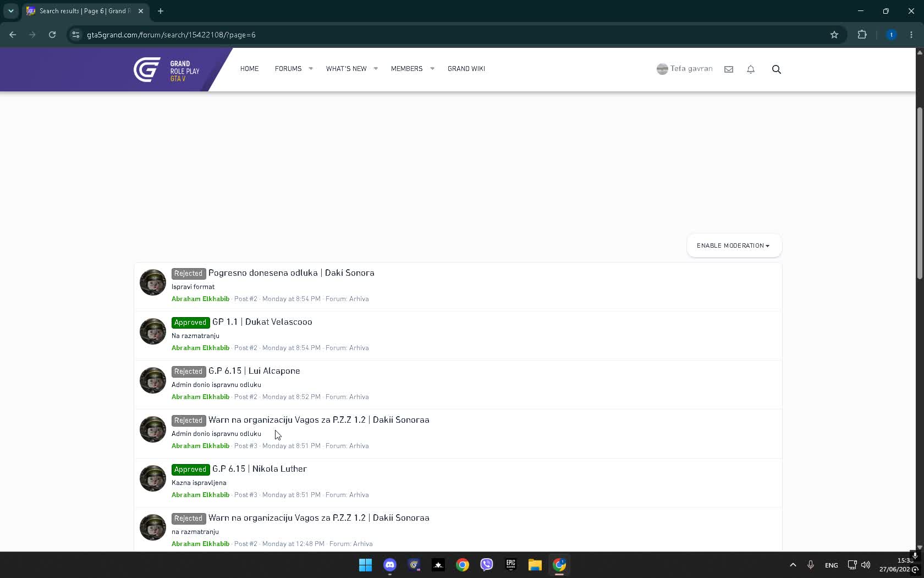
Task: Expand the What's New dropdown arrow
Action: [x=376, y=69]
